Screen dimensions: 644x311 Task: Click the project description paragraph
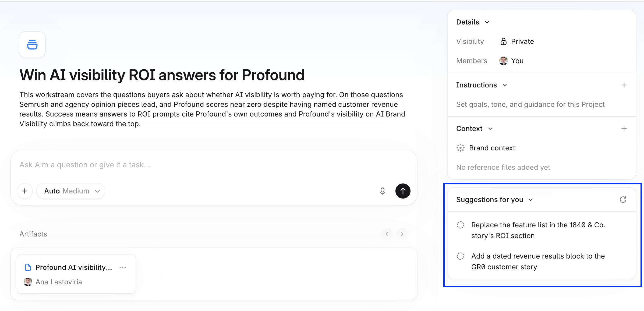coord(213,109)
